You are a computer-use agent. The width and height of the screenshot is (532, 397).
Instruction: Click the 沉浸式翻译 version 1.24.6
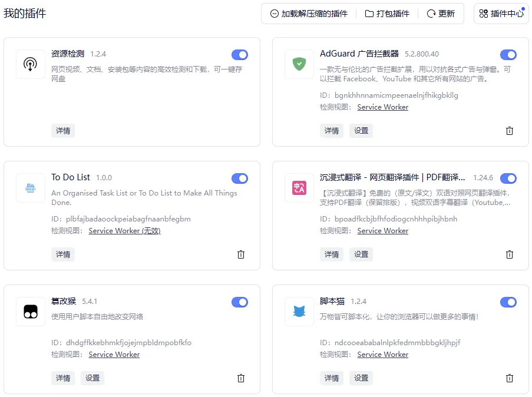pos(483,178)
